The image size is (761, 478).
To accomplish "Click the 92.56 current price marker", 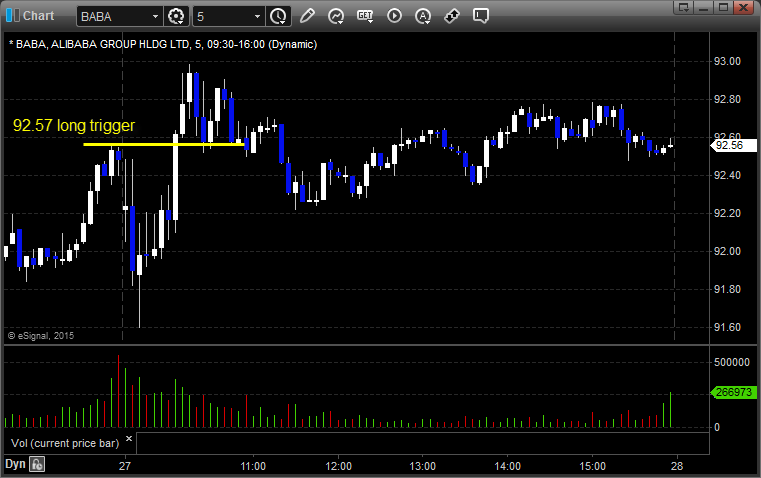I will pos(727,145).
